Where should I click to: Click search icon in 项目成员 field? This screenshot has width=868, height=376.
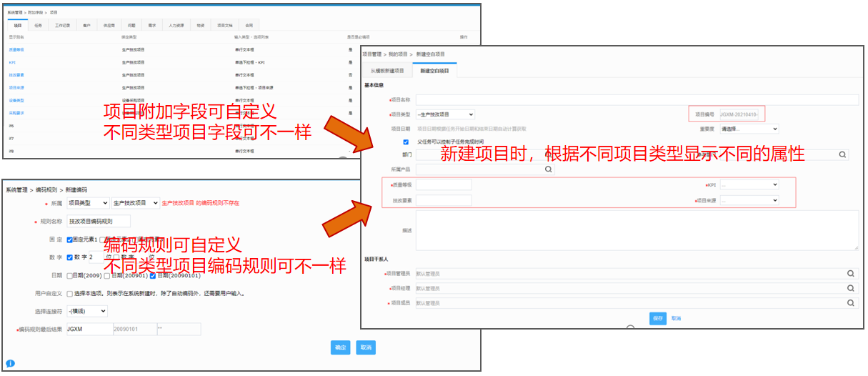(x=851, y=303)
